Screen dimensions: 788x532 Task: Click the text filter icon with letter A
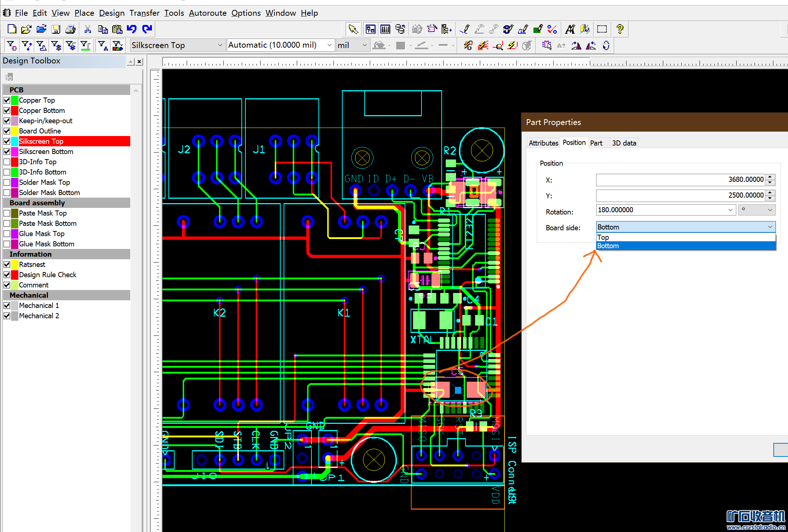(103, 45)
